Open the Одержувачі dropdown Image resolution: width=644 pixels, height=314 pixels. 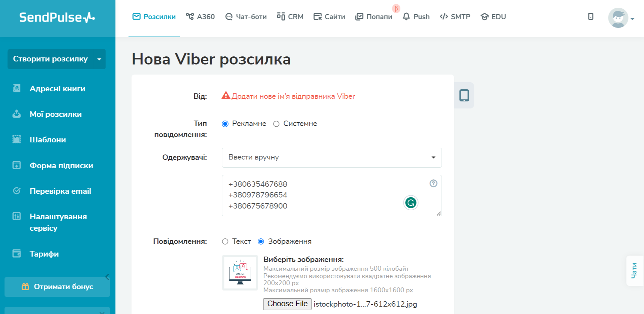coord(332,158)
